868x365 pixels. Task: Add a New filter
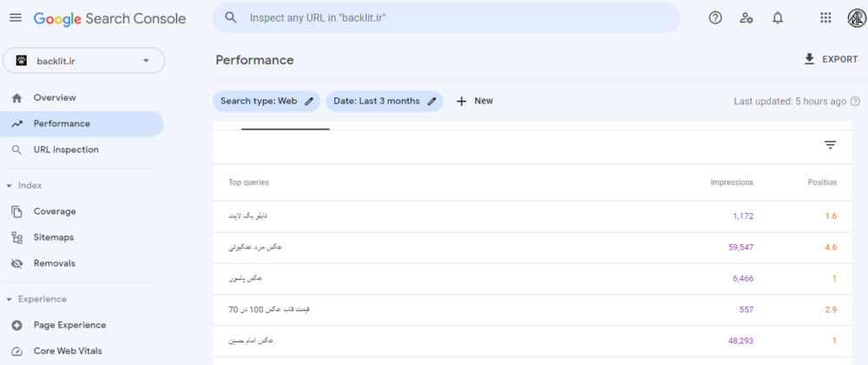click(x=475, y=102)
